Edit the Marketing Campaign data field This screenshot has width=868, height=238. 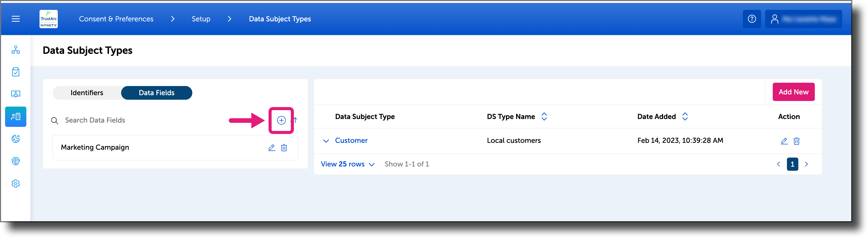272,147
